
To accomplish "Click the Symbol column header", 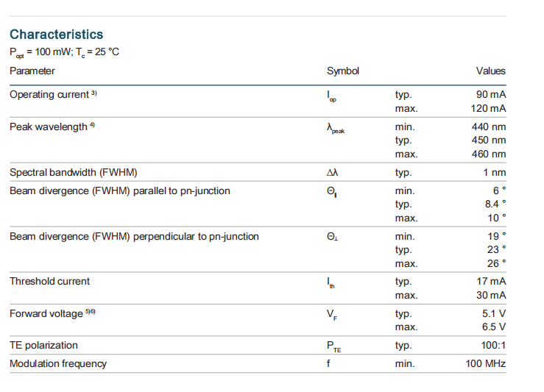I will coord(342,71).
